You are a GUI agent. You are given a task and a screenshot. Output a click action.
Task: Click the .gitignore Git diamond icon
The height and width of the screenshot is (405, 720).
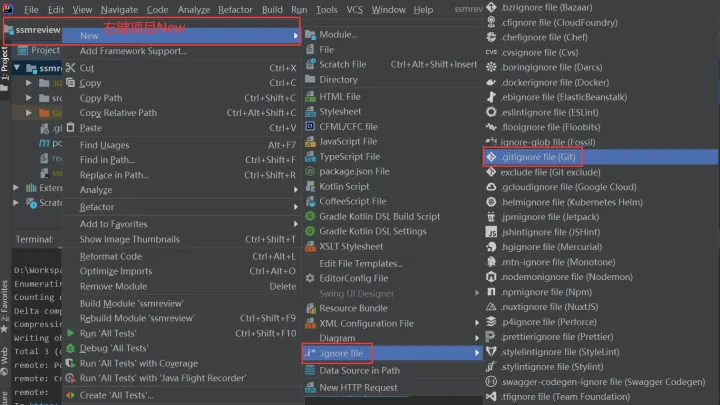point(491,157)
